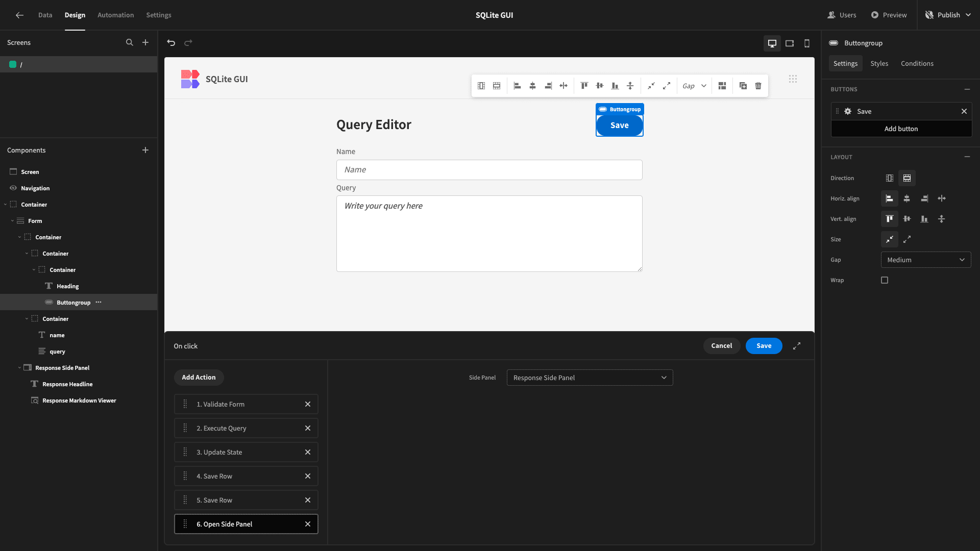Go back with the left arrow icon

[19, 15]
